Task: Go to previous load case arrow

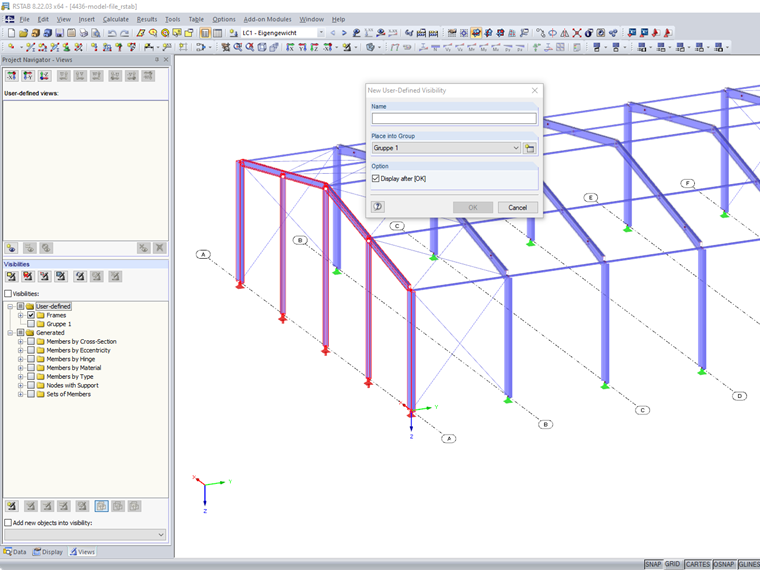Action: [x=333, y=33]
